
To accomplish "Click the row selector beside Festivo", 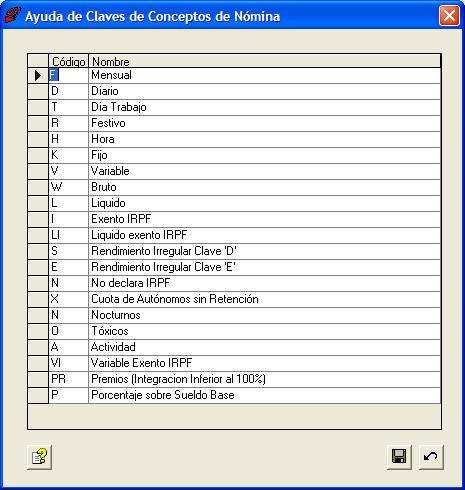I will tap(38, 123).
